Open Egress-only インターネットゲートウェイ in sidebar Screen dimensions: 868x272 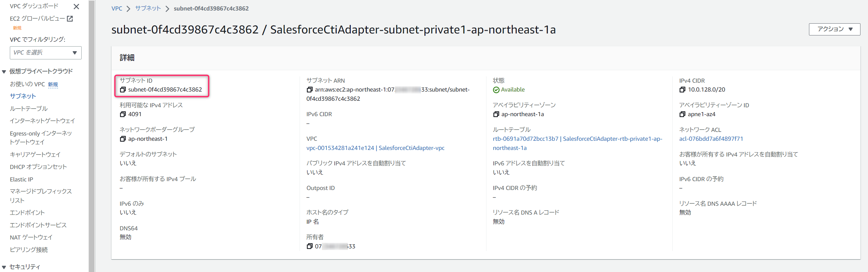tap(41, 138)
